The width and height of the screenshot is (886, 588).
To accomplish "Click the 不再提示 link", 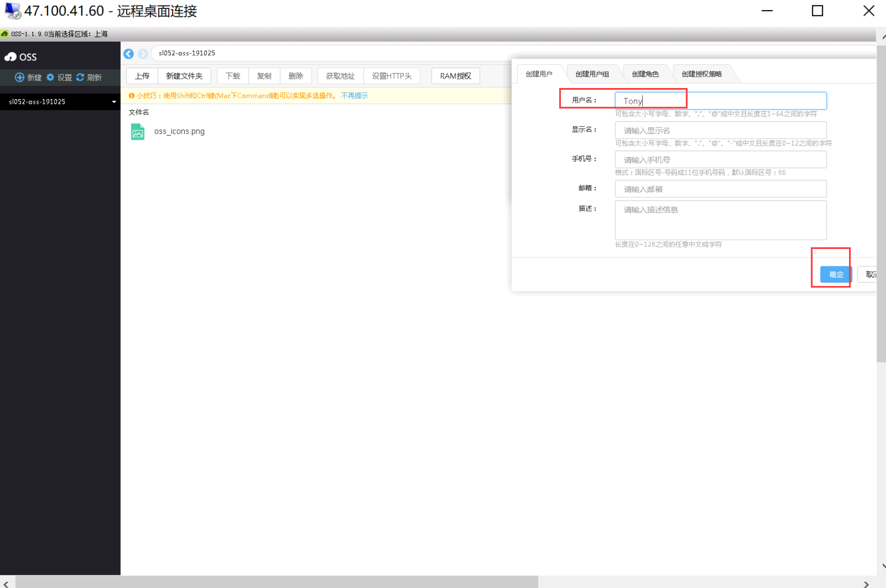I will pyautogui.click(x=354, y=95).
